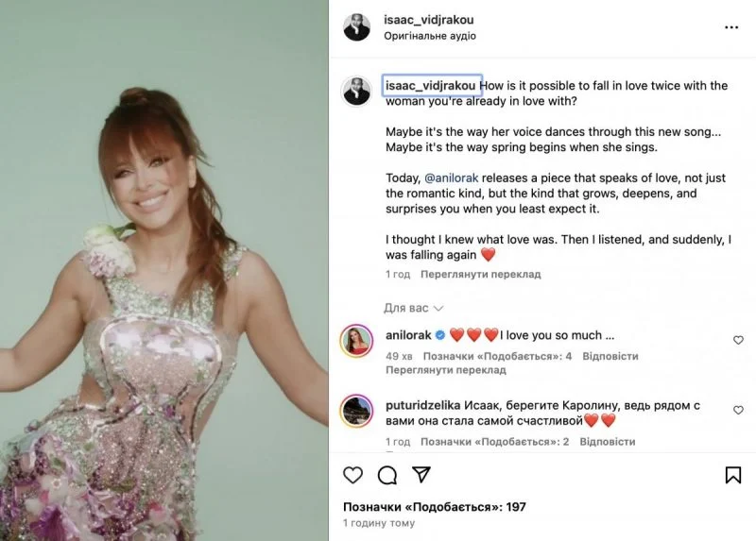Screen dimensions: 756x541
Task: Click "Переглянути переклад" under the post caption
Action: [480, 275]
